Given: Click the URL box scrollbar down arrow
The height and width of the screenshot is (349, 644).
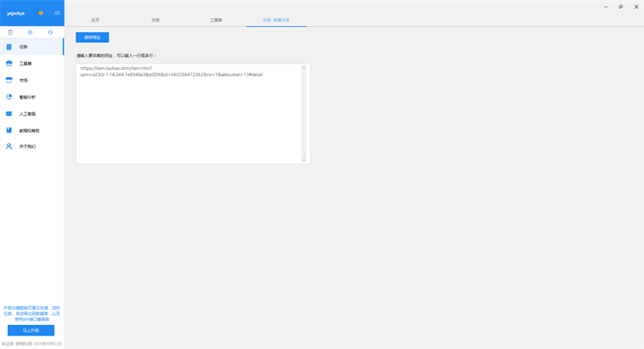Looking at the screenshot, I should click(304, 160).
